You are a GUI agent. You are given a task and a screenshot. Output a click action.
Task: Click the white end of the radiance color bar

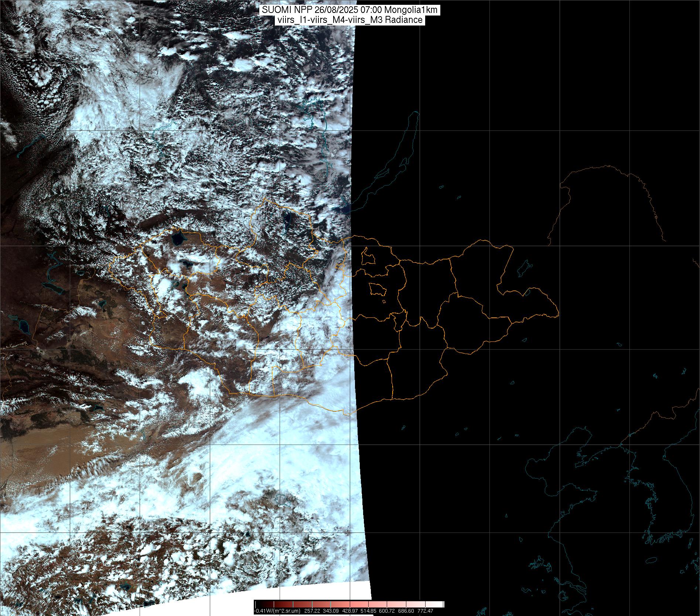(439, 604)
